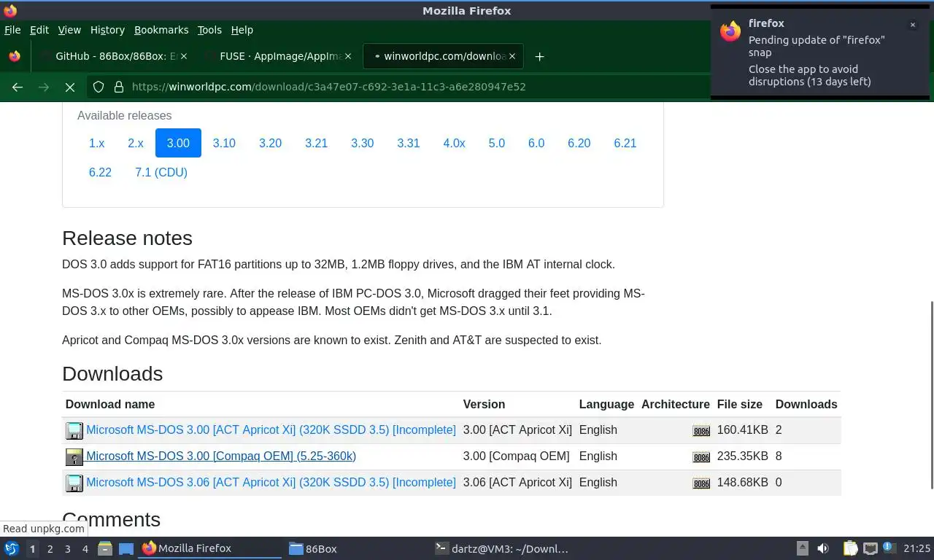Open the Tools menu
Image resolution: width=934 pixels, height=560 pixels.
click(209, 30)
